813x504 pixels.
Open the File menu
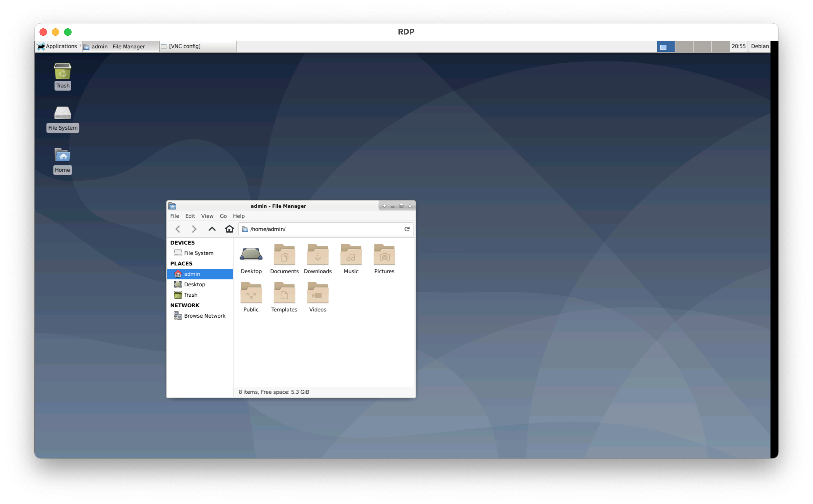tap(175, 216)
